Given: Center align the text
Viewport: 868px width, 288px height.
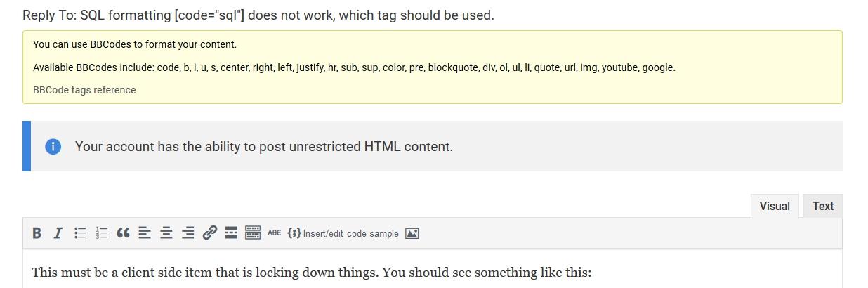Looking at the screenshot, I should coord(166,233).
